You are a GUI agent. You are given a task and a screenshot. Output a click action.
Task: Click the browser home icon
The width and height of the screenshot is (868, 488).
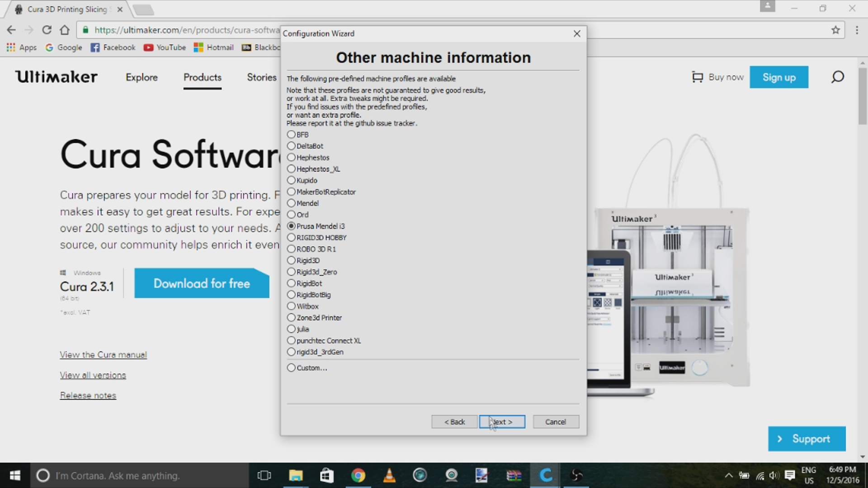pos(65,30)
